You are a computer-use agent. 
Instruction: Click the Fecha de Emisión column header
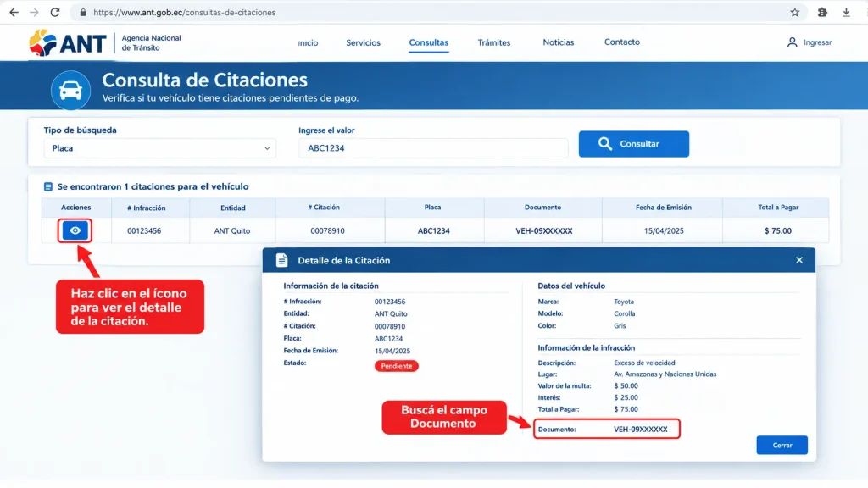(x=663, y=208)
